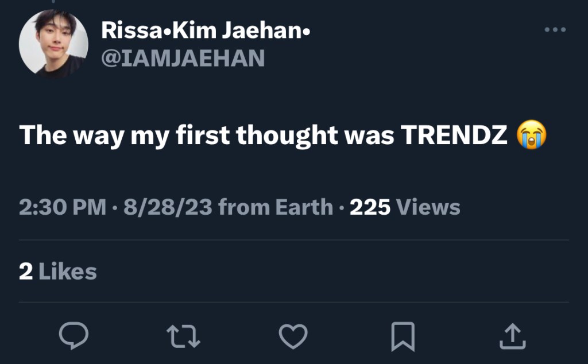
Task: Click the 8/28/23 date
Action: click(x=167, y=207)
